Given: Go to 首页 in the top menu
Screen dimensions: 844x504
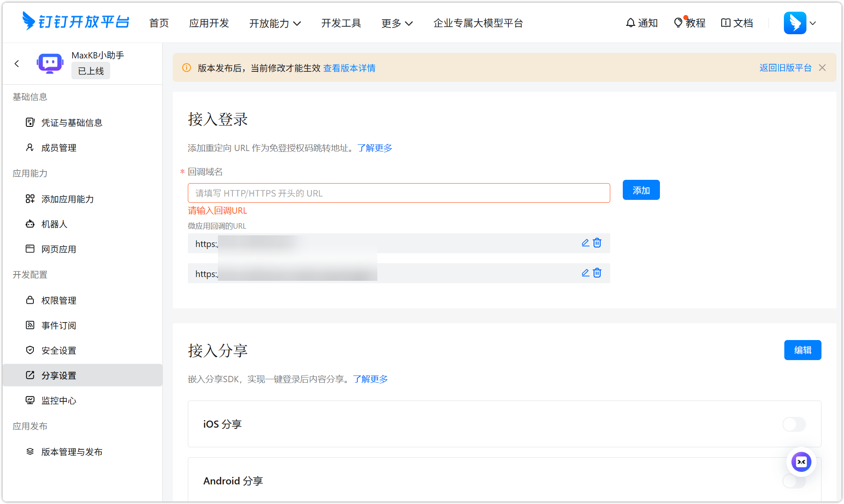Looking at the screenshot, I should (159, 23).
